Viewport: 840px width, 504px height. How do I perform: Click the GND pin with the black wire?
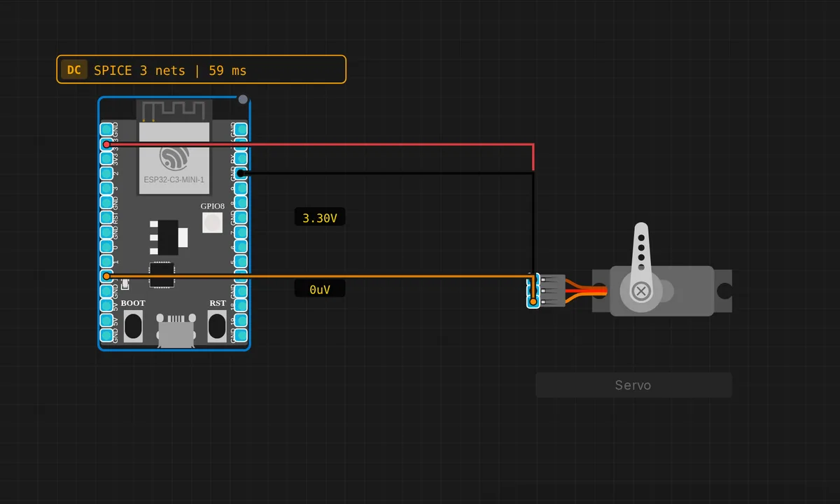(240, 173)
